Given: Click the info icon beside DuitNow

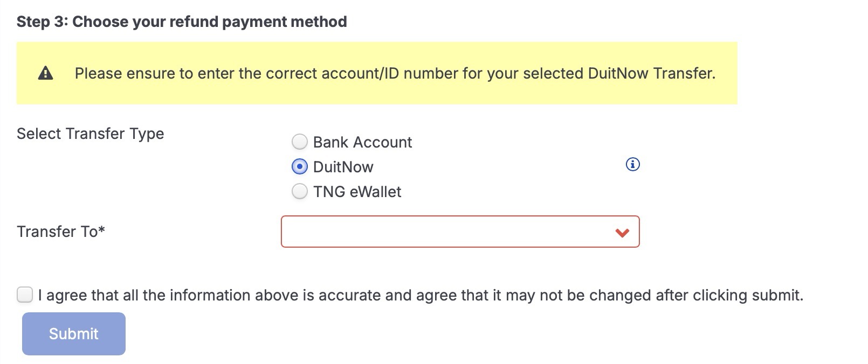Looking at the screenshot, I should [632, 164].
